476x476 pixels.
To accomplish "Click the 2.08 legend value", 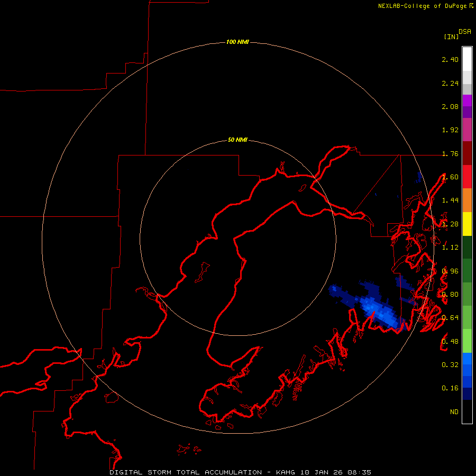I will pyautogui.click(x=450, y=106).
